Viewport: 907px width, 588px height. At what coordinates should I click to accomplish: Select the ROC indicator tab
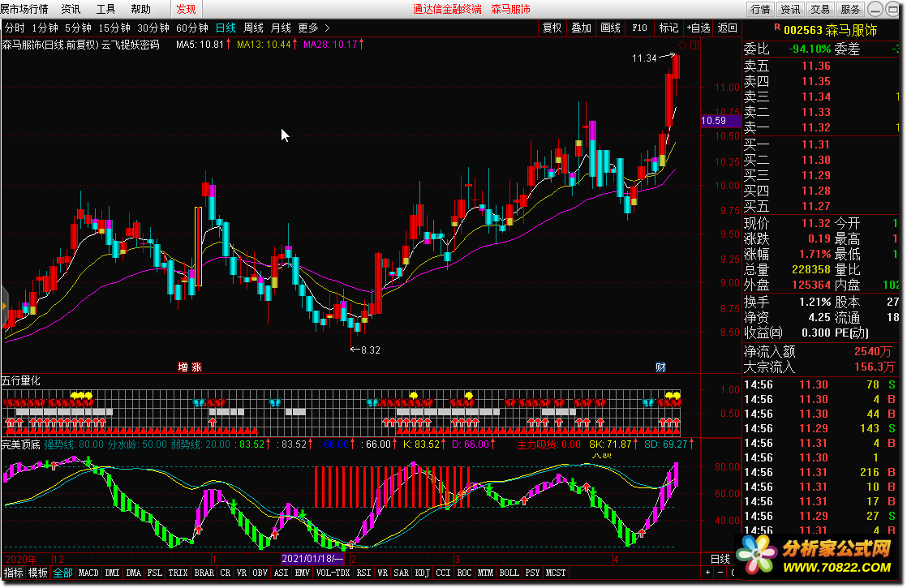pos(465,573)
